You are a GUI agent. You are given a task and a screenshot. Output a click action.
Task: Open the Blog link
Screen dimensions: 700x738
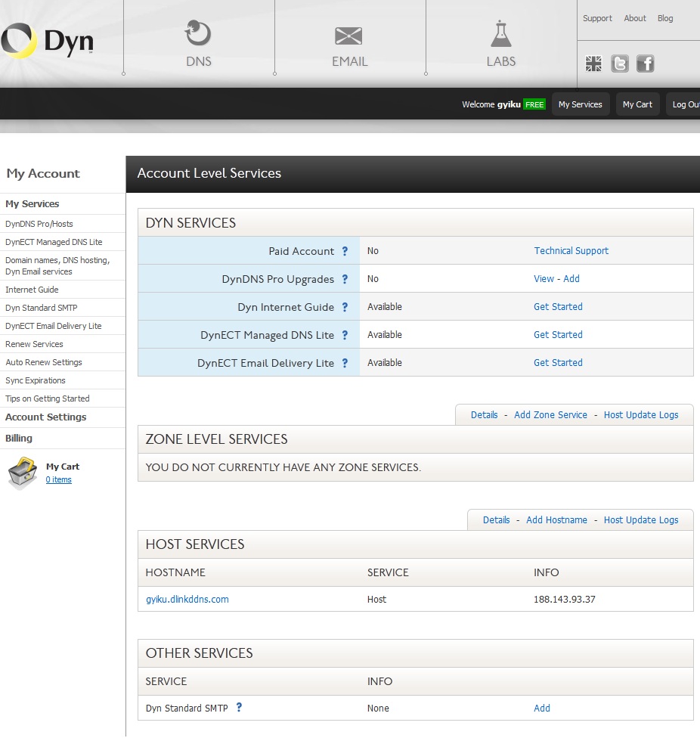pos(665,18)
